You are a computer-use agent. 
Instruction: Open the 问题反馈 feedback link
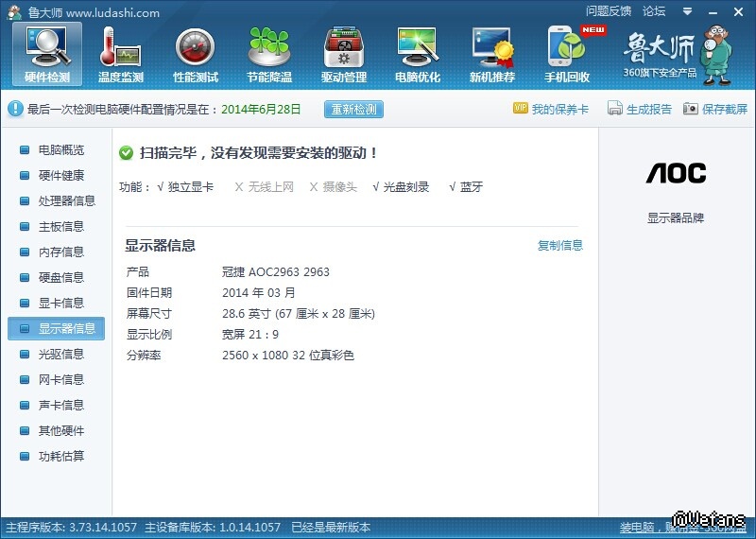(608, 11)
